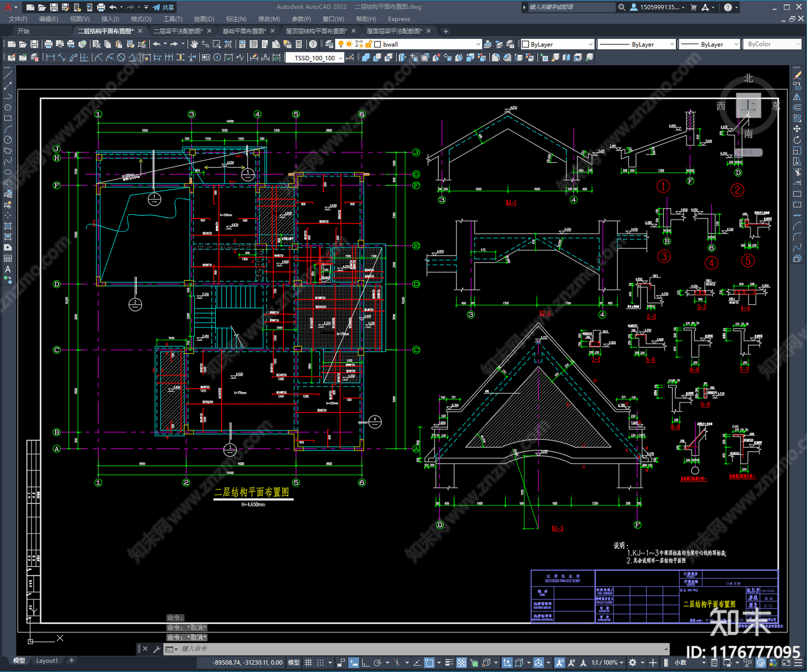Select the Aligned dimension tool
The width and height of the screenshot is (807, 672).
click(x=62, y=57)
